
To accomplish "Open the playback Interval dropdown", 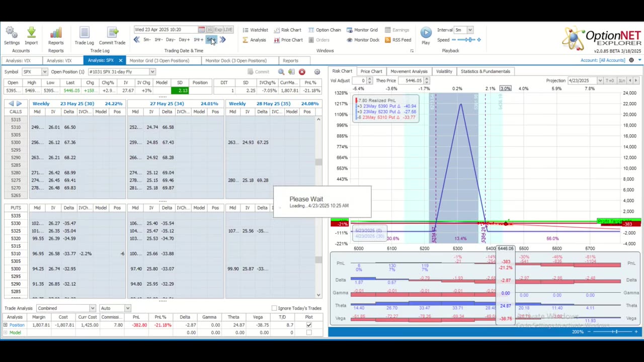I will [x=470, y=30].
